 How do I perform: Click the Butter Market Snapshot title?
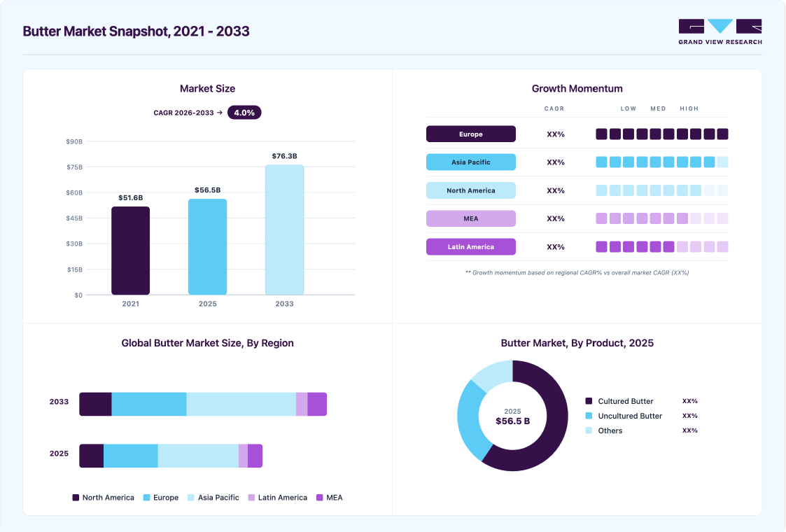[x=136, y=31]
